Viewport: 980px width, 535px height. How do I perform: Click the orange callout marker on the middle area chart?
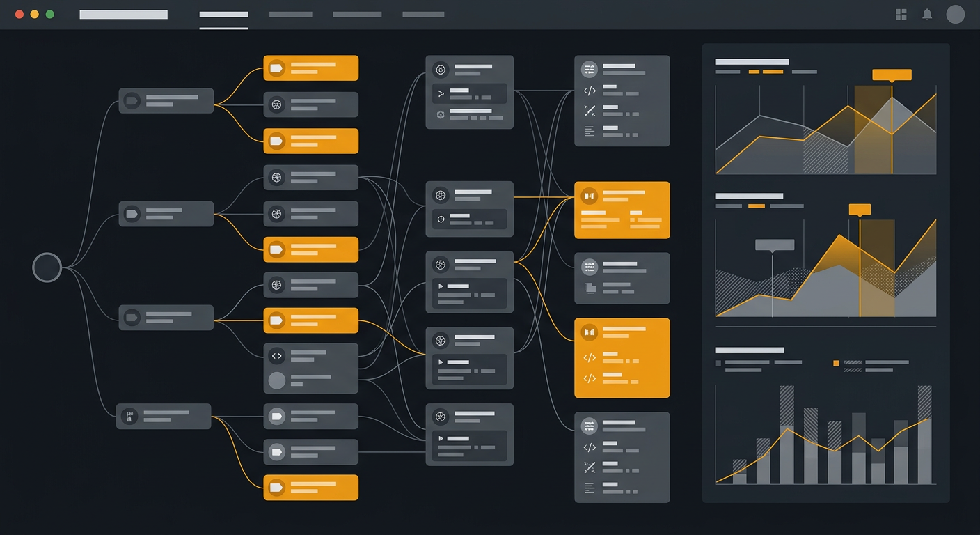[x=860, y=209]
